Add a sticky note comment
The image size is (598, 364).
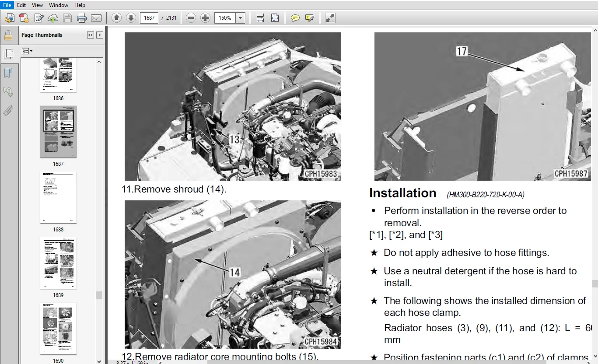[295, 18]
